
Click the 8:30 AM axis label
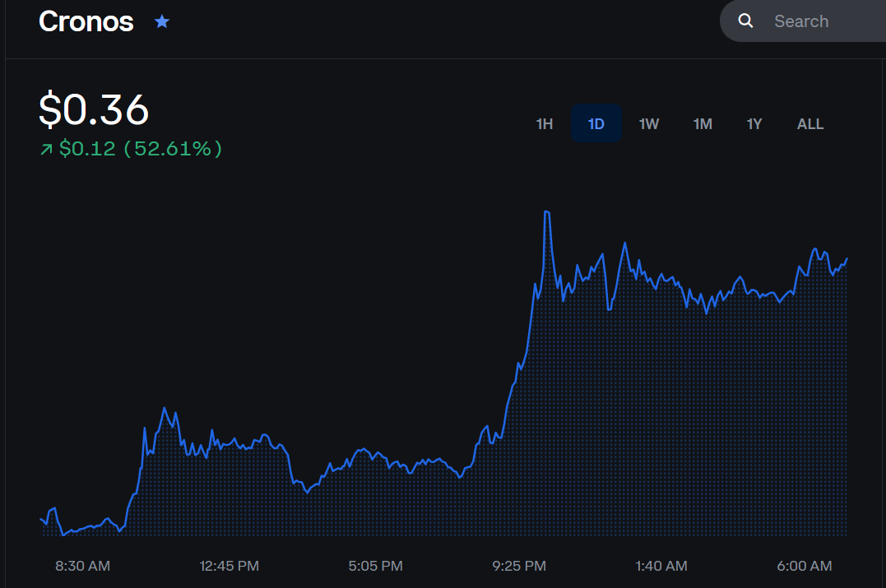pos(82,566)
